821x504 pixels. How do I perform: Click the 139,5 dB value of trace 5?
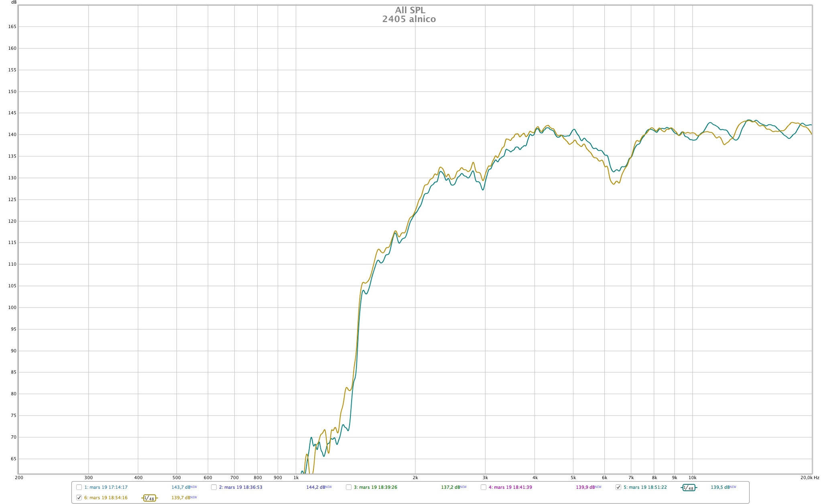(720, 487)
